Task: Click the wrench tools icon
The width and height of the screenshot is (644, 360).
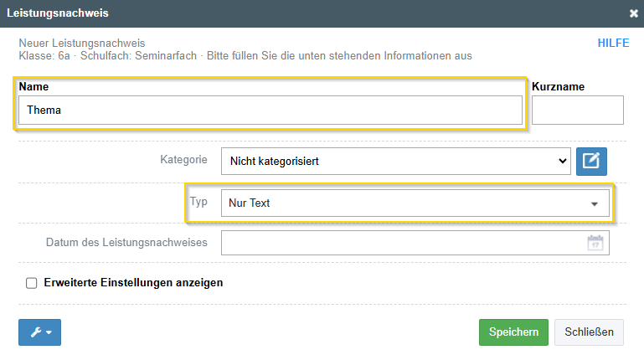Action: coord(36,332)
